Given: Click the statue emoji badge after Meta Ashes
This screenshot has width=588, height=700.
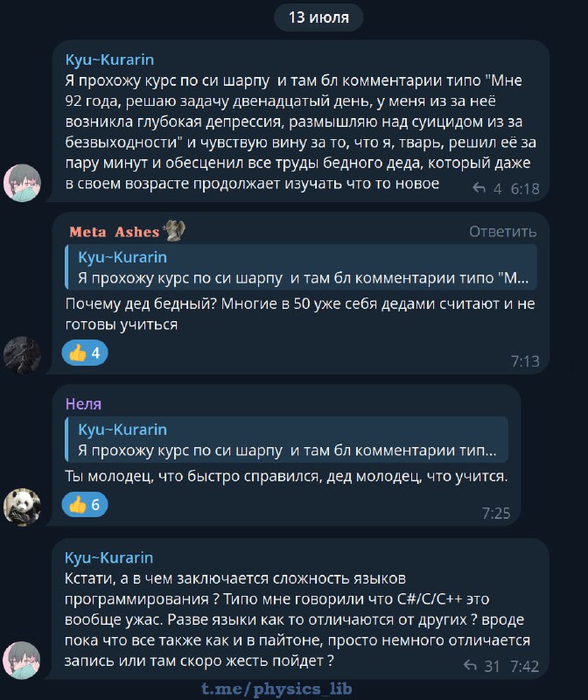Looking at the screenshot, I should 174,231.
